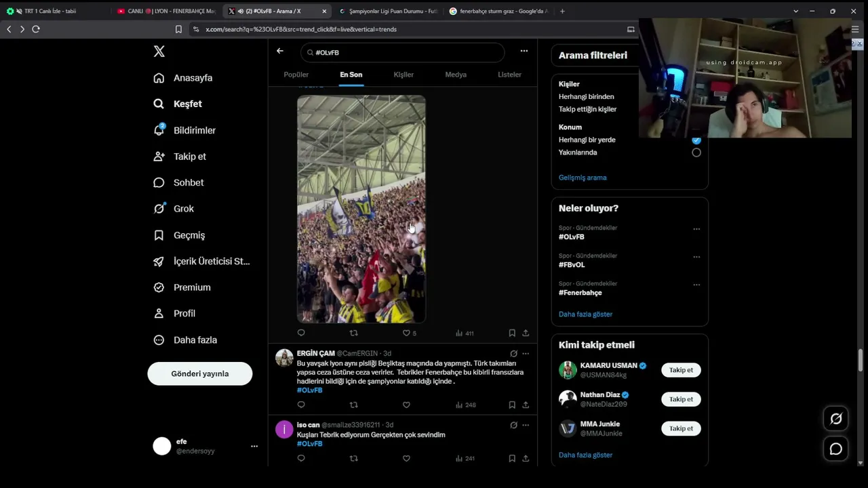This screenshot has width=868, height=488.
Task: Click Daha fazla göster under Kimi takip etmeli
Action: click(x=585, y=455)
